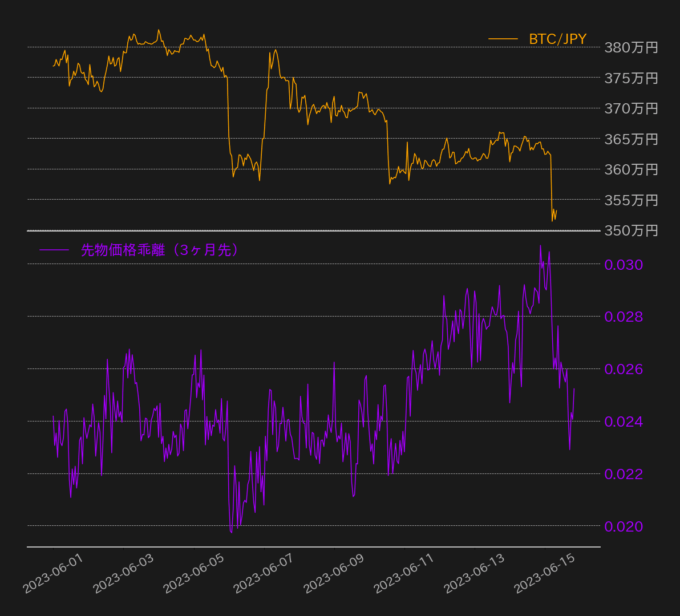
Task: Click the 0.026 axis value
Action: pyautogui.click(x=624, y=369)
